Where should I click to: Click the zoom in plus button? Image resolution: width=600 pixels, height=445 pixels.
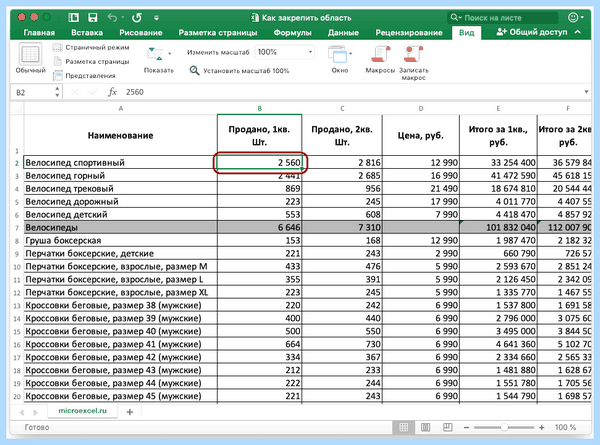point(541,427)
